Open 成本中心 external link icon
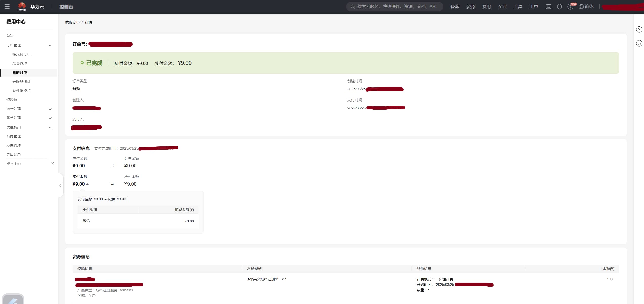 click(52, 164)
